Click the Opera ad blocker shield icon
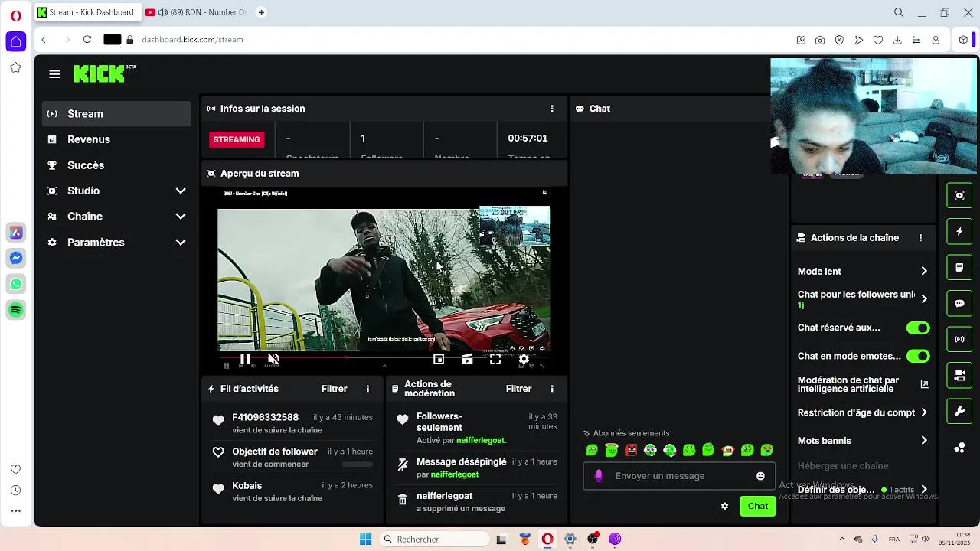 839,40
